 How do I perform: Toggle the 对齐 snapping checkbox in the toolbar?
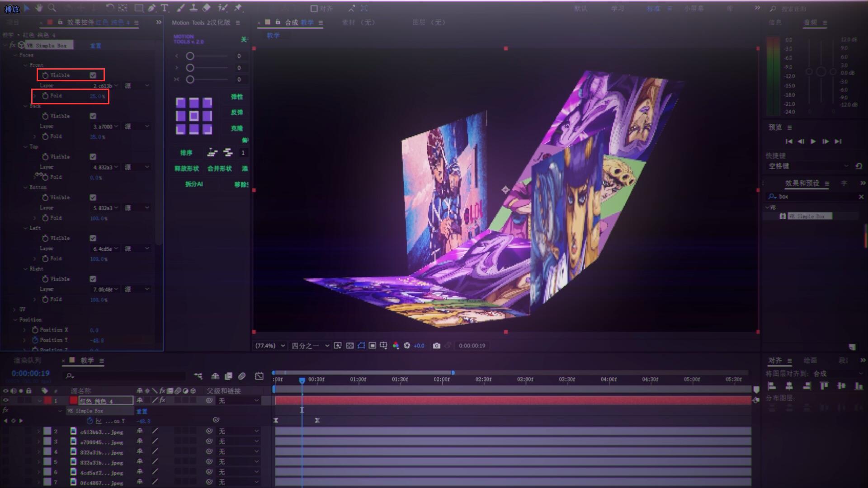coord(314,9)
